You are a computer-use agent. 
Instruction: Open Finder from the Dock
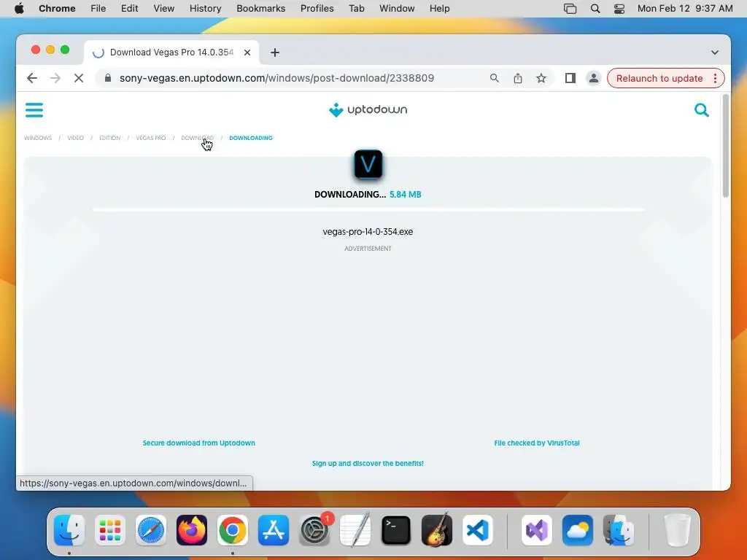[69, 530]
